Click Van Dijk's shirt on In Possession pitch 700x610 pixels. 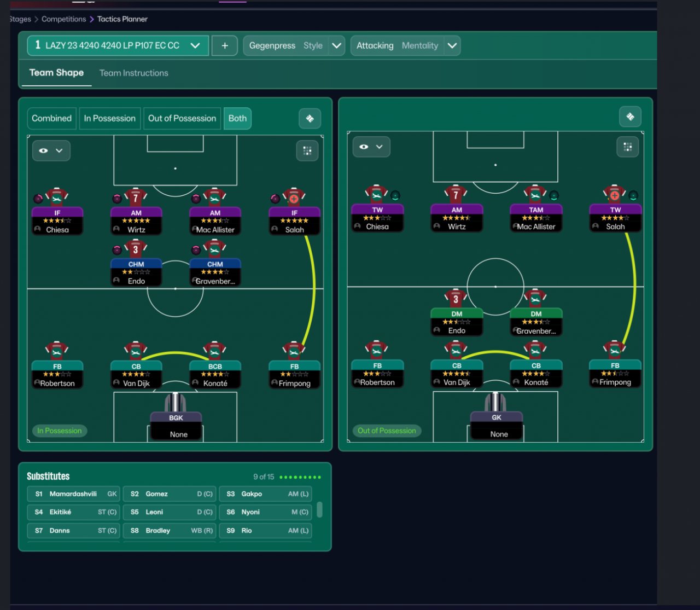136,351
